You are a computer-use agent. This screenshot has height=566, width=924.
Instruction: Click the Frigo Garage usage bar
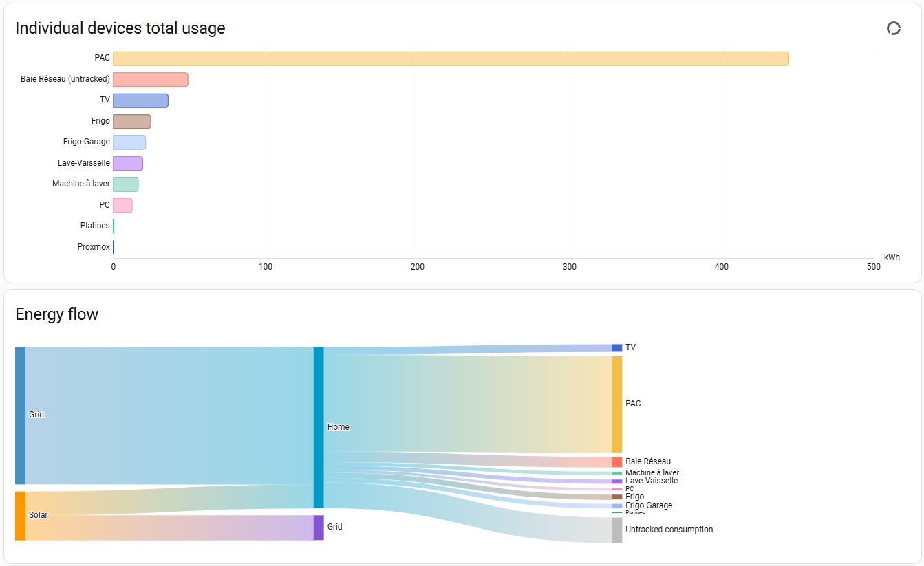pyautogui.click(x=129, y=142)
